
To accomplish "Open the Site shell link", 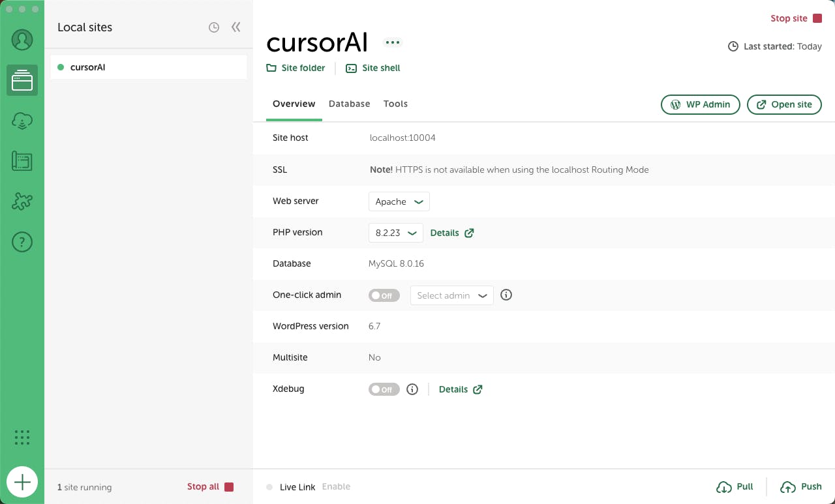I will click(x=373, y=68).
